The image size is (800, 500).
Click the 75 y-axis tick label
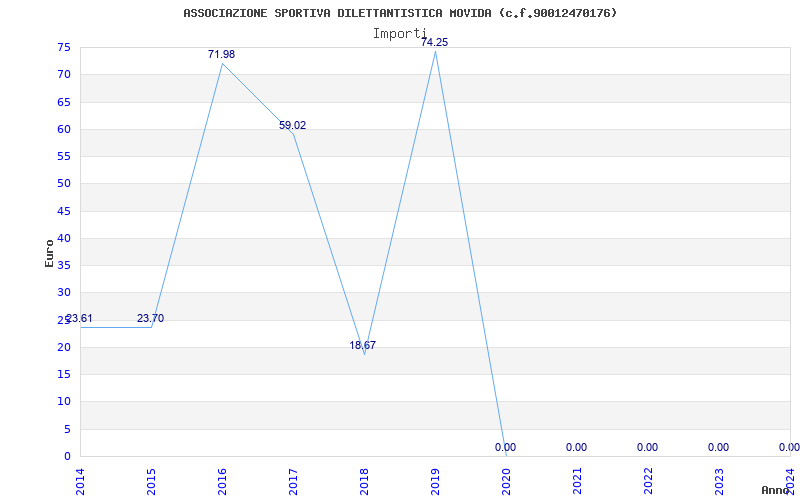(64, 47)
